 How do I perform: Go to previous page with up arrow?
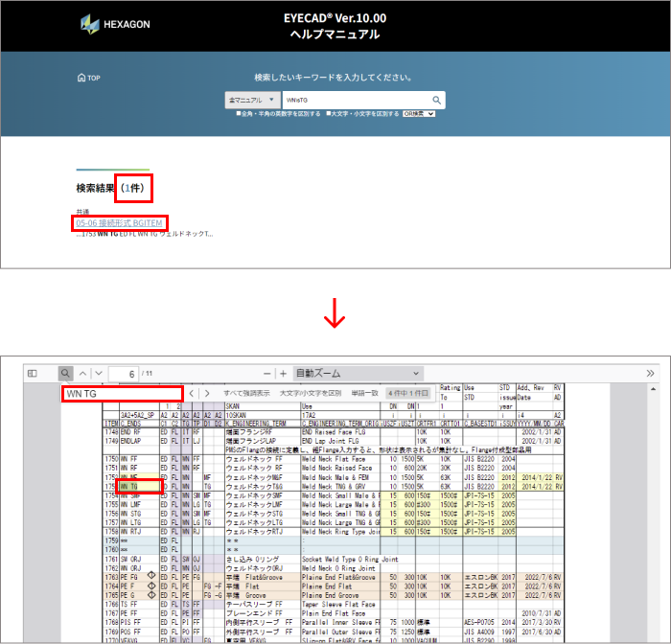tap(82, 374)
